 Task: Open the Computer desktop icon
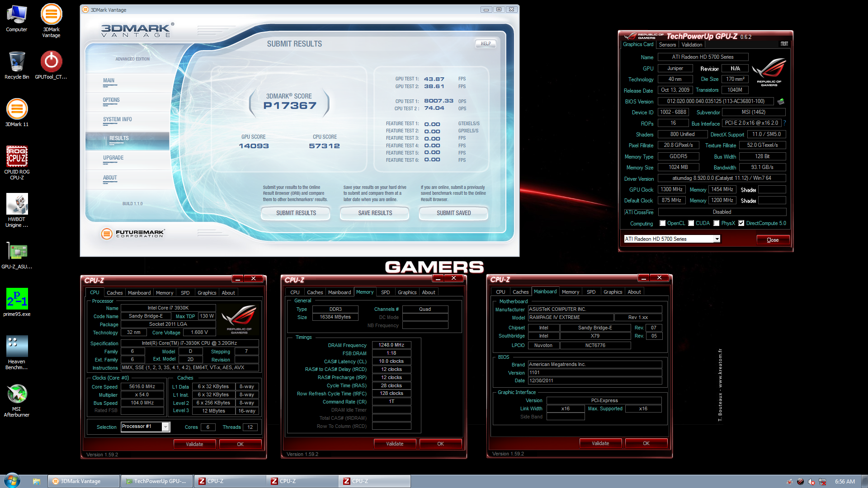pyautogui.click(x=17, y=18)
